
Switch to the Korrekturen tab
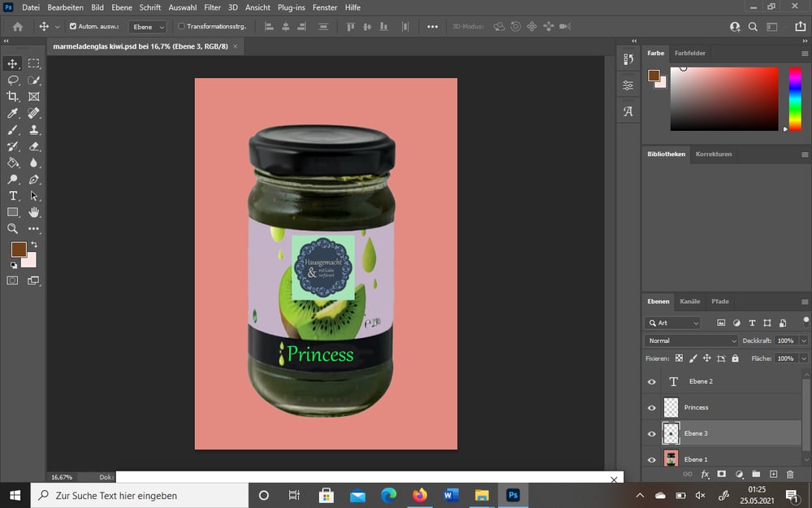click(x=714, y=154)
